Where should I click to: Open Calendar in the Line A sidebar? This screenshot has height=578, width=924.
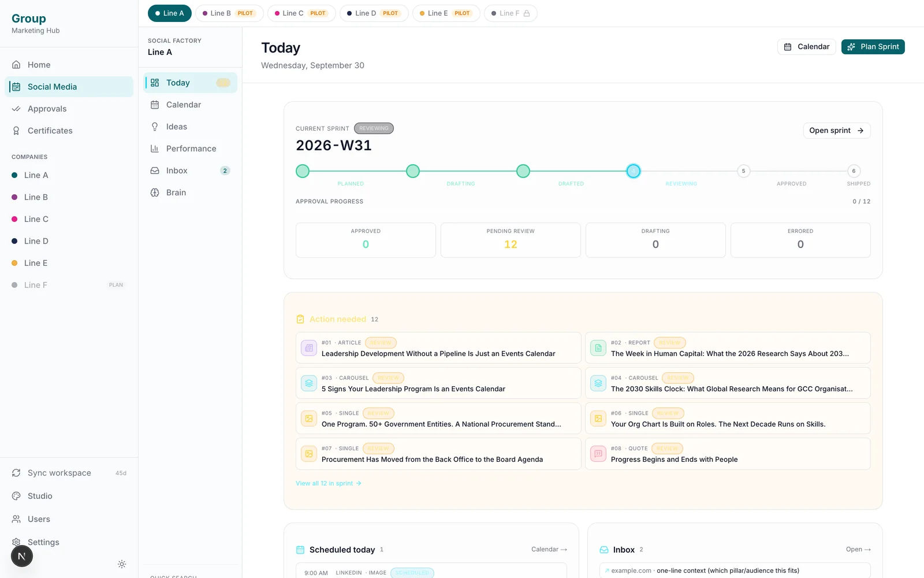coord(191,105)
